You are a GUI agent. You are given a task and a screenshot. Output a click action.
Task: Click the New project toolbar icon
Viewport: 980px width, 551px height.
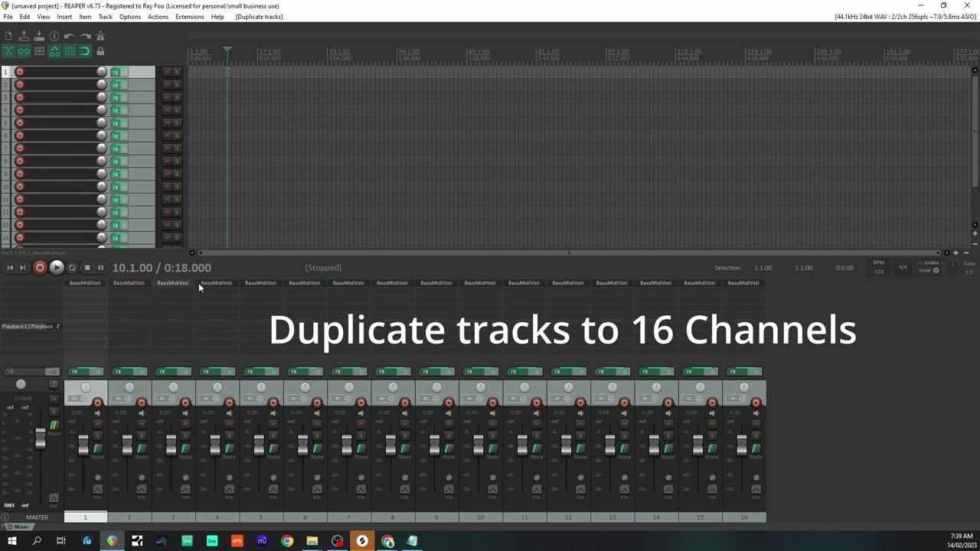8,36
